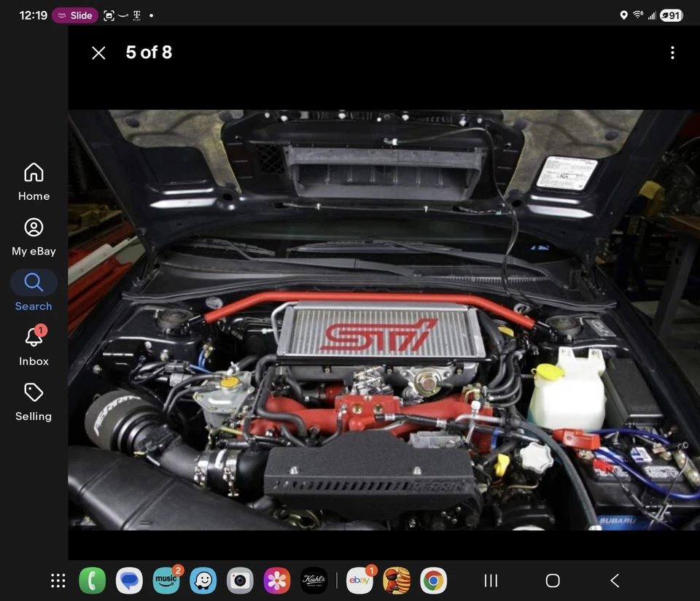Open the pink flower Gallery app
The image size is (700, 601).
[x=277, y=581]
